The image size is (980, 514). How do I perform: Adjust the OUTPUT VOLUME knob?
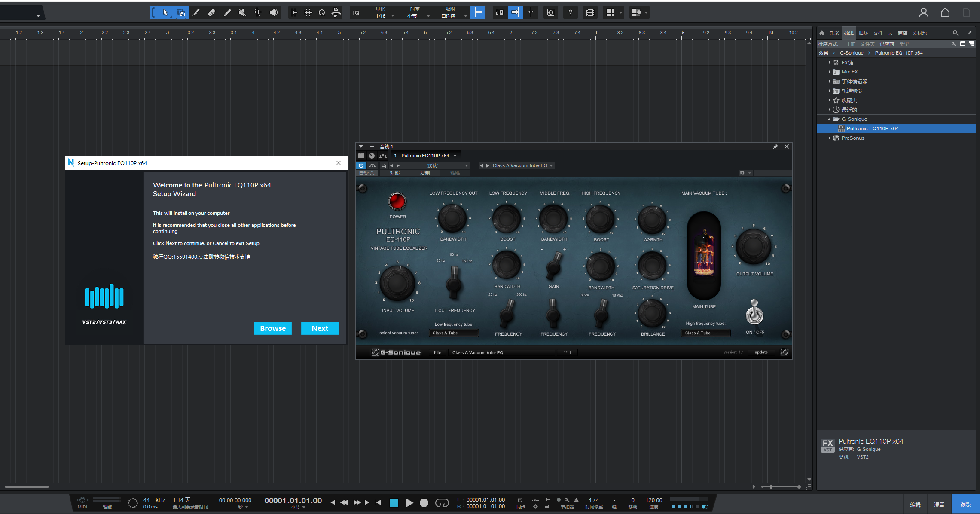pos(754,246)
